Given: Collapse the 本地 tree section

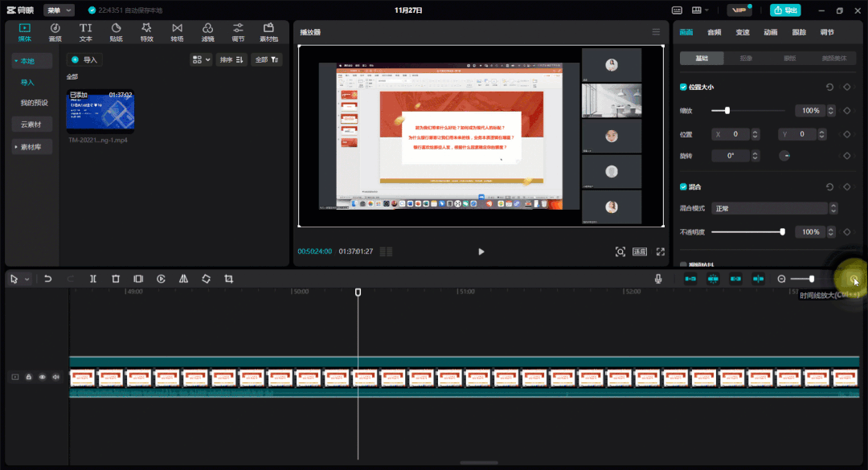Looking at the screenshot, I should [16, 61].
